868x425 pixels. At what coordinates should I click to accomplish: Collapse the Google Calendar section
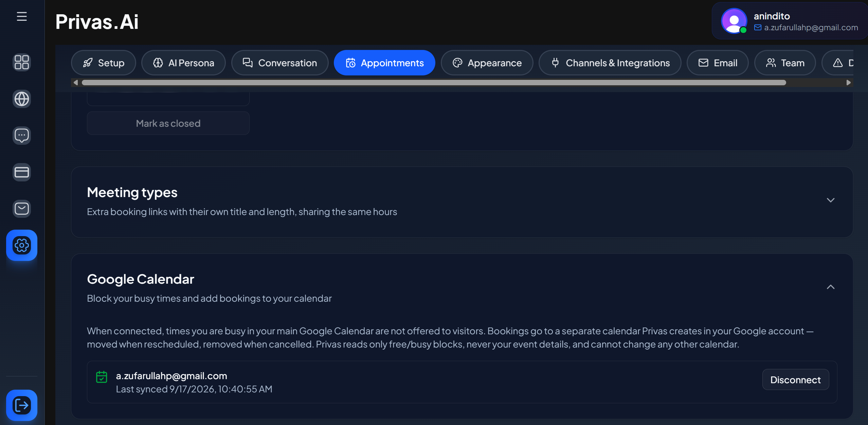point(831,287)
